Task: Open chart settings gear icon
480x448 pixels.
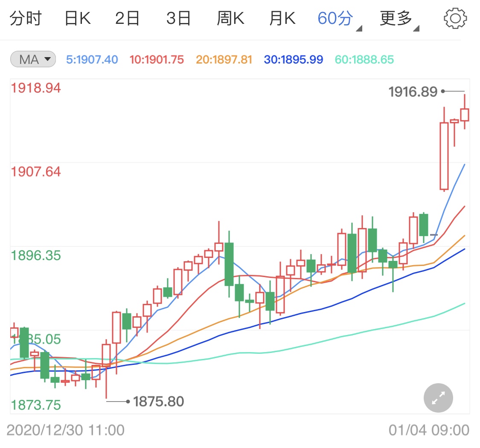Action: [455, 18]
